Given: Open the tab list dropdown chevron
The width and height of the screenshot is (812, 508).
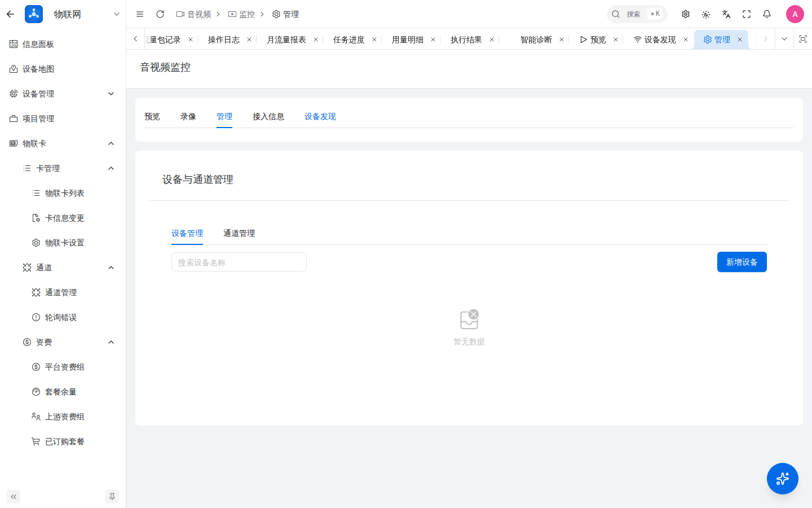Looking at the screenshot, I should click(x=784, y=39).
